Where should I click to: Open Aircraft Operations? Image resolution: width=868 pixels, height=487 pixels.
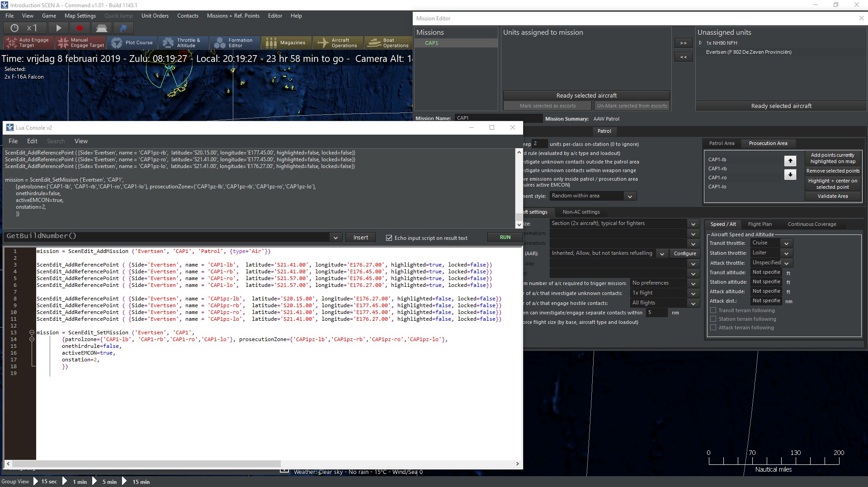(x=338, y=43)
